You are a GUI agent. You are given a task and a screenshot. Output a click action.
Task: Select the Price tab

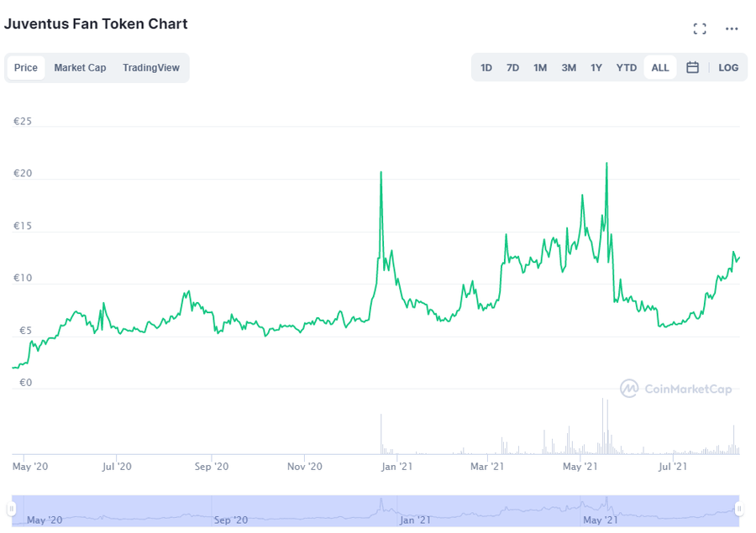tap(25, 67)
